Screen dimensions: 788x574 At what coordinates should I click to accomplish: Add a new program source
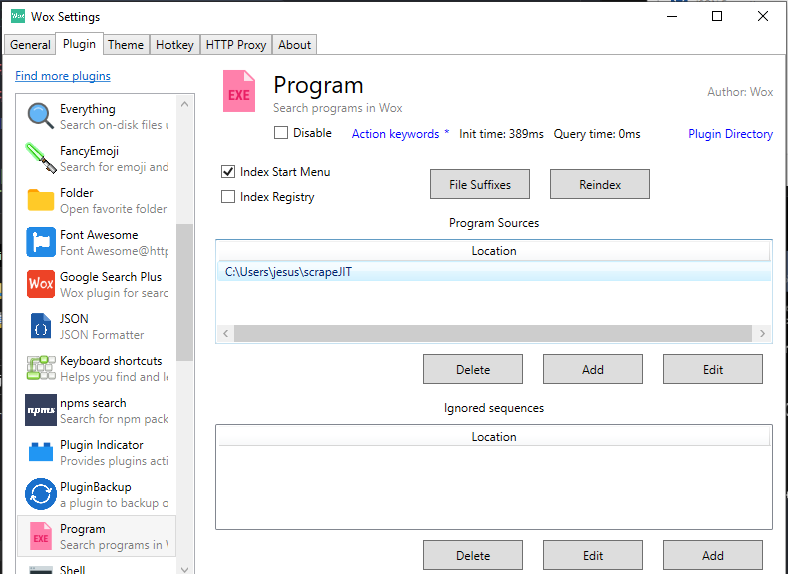click(x=593, y=369)
